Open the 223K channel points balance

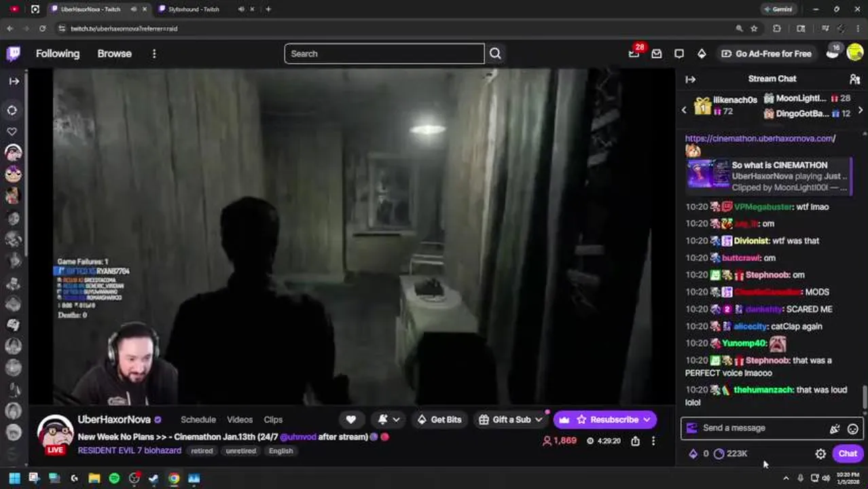point(731,454)
